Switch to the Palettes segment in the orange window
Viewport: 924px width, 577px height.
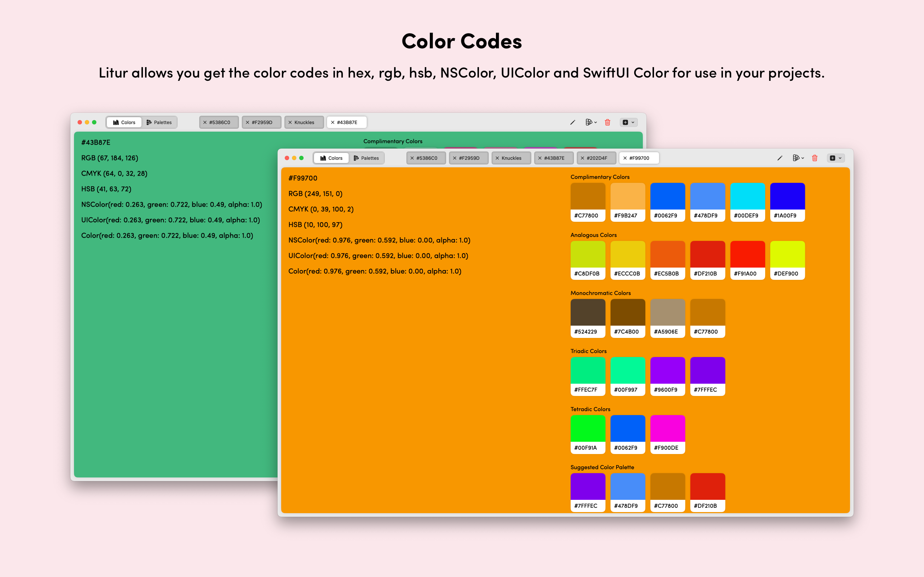point(366,158)
